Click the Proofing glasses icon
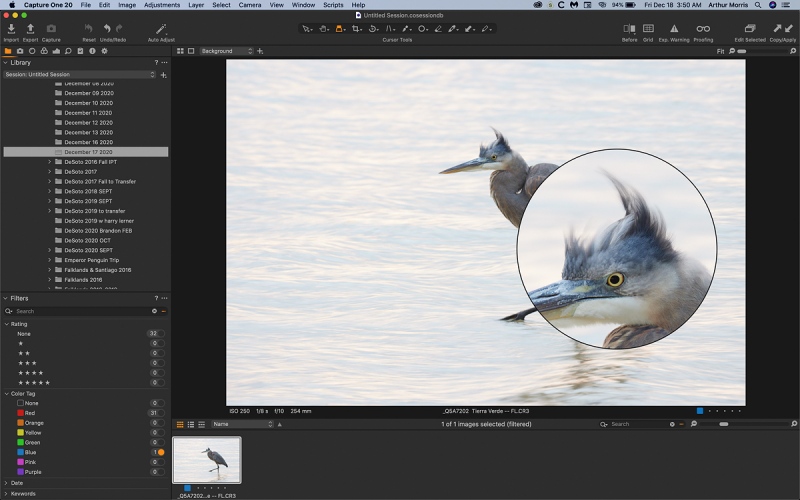 click(x=703, y=29)
